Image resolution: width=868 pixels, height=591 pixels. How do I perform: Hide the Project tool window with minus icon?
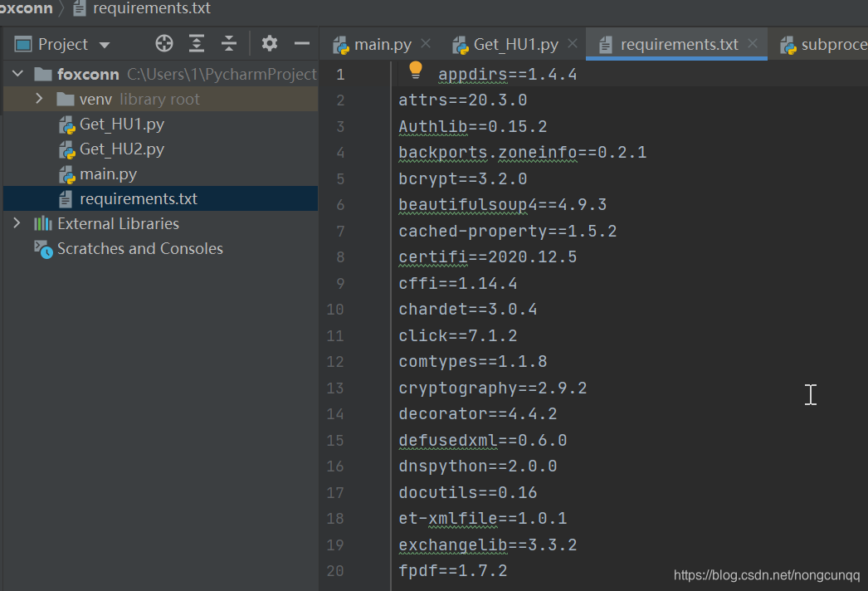tap(302, 43)
